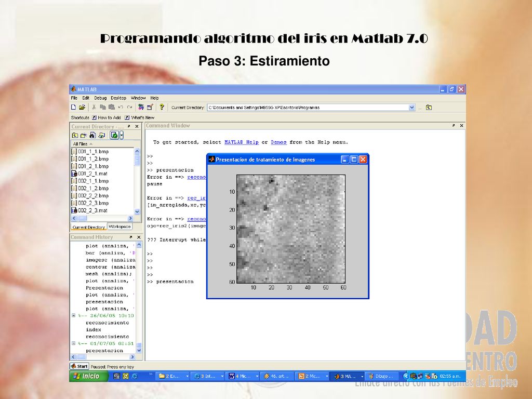The height and width of the screenshot is (399, 532).
Task: Undock the Current Directory panel
Action: (x=129, y=126)
